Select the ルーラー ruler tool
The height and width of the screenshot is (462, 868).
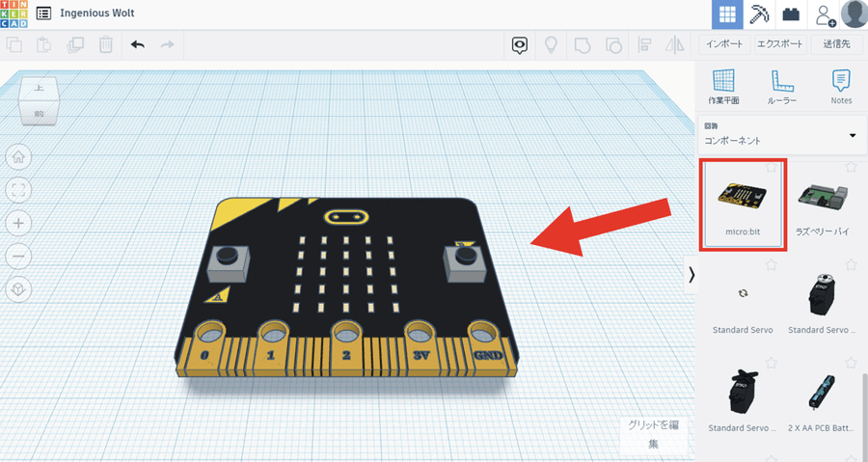tap(782, 87)
